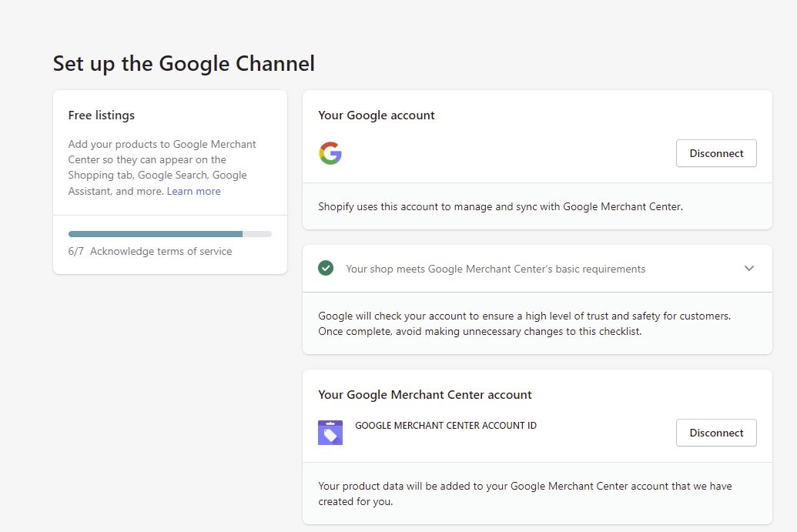
Task: Expand the basic requirements chevron
Action: coord(748,268)
